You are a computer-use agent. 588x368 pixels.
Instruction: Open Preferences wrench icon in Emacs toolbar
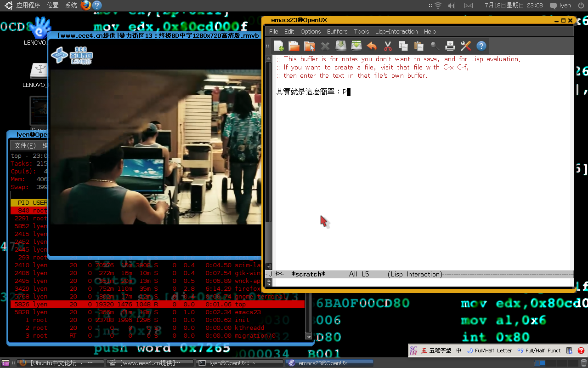[x=466, y=46]
